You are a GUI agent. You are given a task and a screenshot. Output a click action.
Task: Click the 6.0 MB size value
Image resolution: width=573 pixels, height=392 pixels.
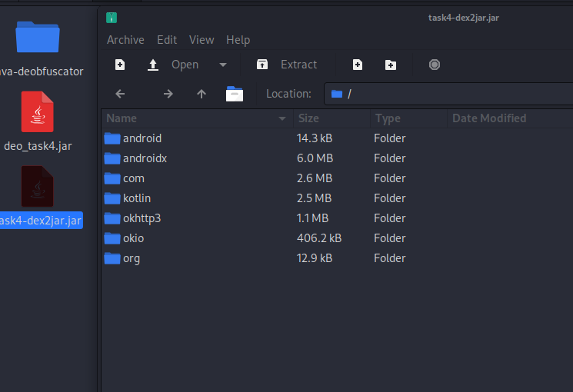[x=315, y=158]
